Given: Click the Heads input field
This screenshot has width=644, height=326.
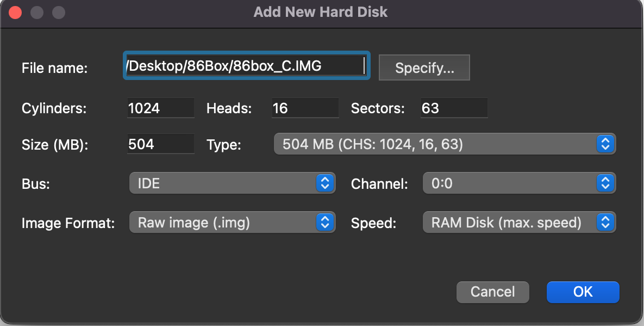Looking at the screenshot, I should pyautogui.click(x=304, y=108).
